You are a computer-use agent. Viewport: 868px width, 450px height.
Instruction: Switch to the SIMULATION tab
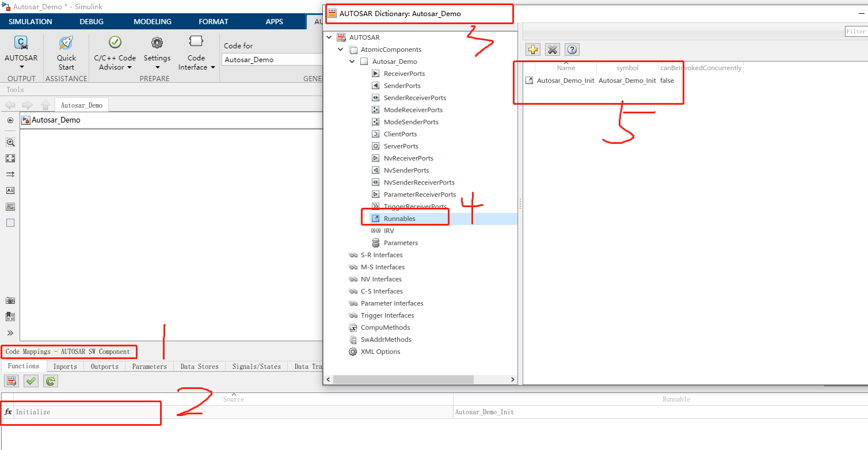(x=31, y=21)
